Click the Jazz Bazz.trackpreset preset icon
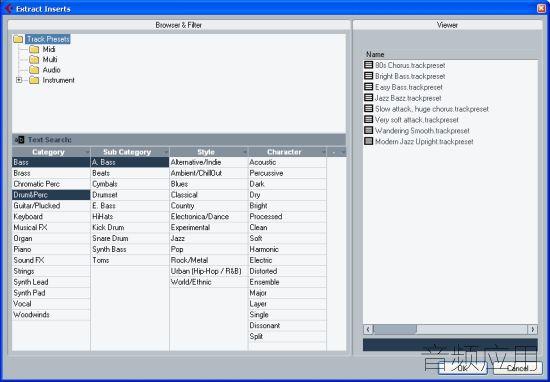This screenshot has height=382, width=550. click(x=368, y=98)
